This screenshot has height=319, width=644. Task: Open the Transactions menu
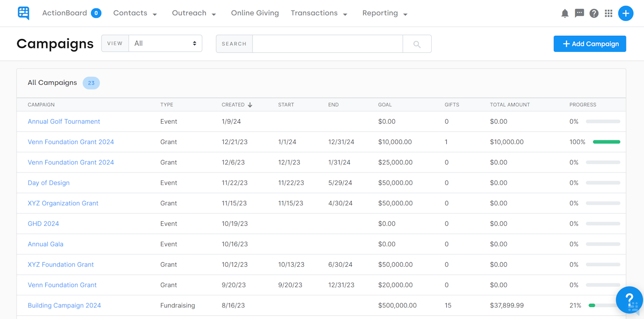(319, 13)
